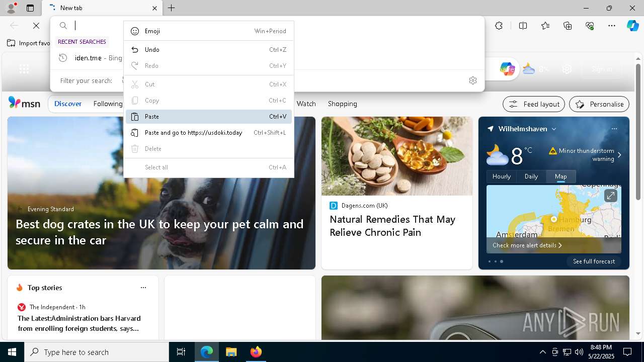Open the Collections icon

point(568,26)
